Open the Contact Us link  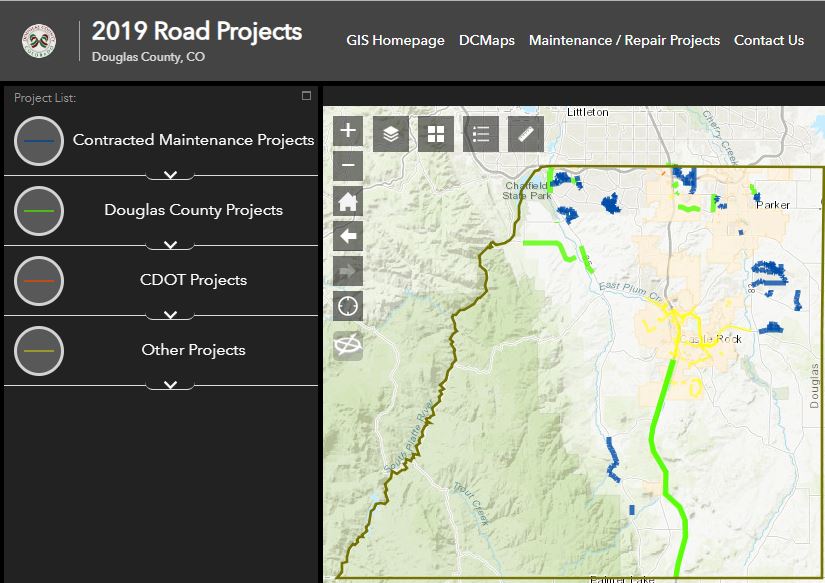click(768, 41)
